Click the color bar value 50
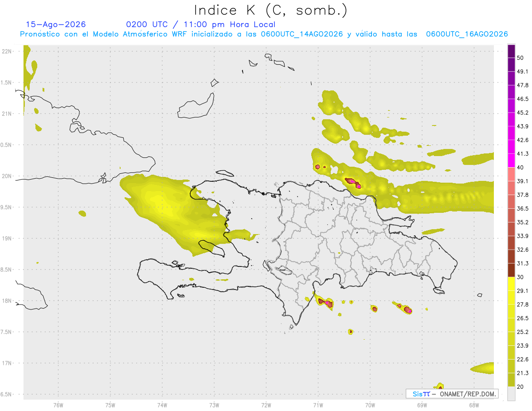Screen dimensions: 532x411 tap(521, 58)
